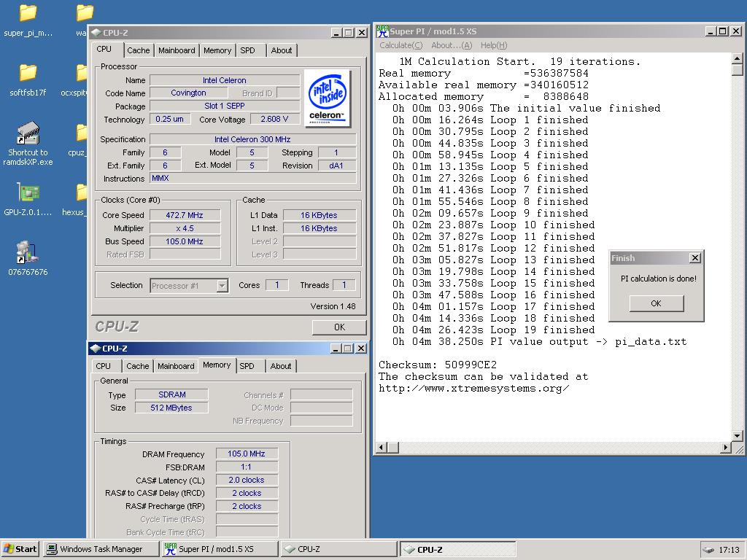Screen dimensions: 747x560
Task: Click the Code Name Covington field
Action: point(189,93)
